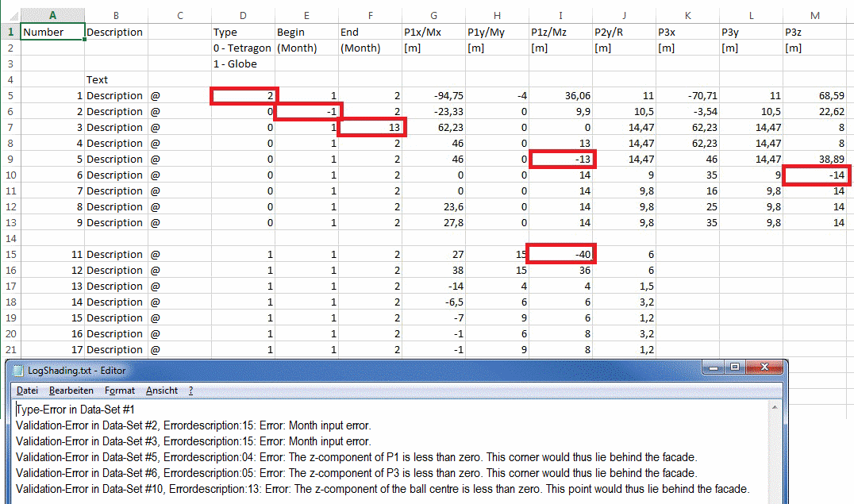Select the 'P2y/R' header cell
Viewport: 854px width, 504px height.
pos(624,33)
